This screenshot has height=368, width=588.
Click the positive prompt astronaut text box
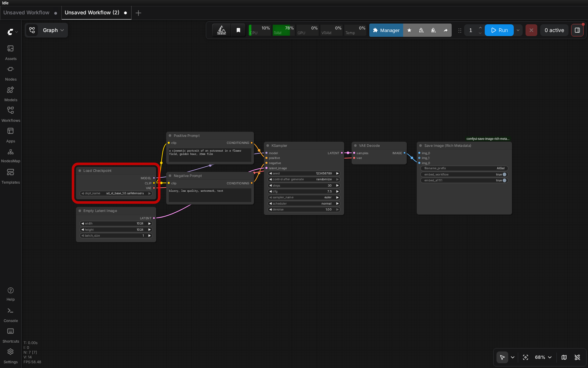tap(210, 155)
